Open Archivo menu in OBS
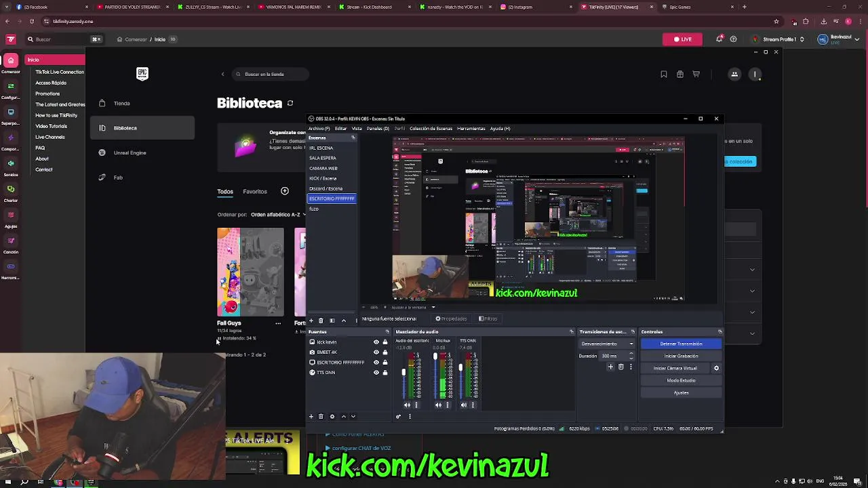Viewport: 868px width, 488px height. tap(319, 129)
